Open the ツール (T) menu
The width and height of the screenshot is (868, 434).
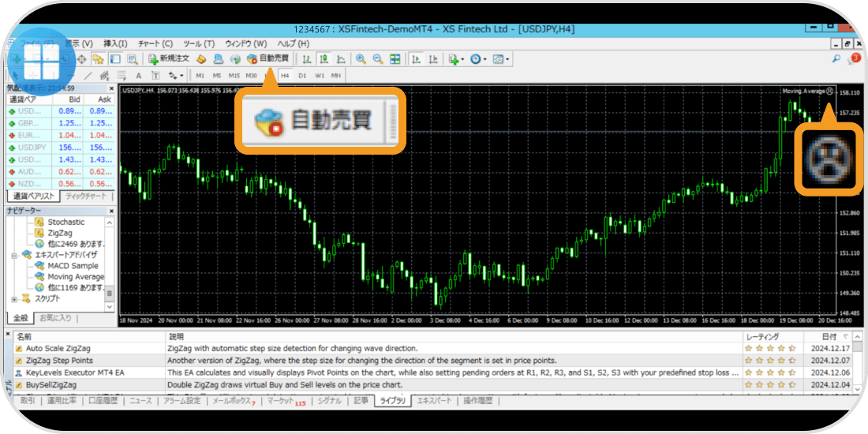point(199,43)
